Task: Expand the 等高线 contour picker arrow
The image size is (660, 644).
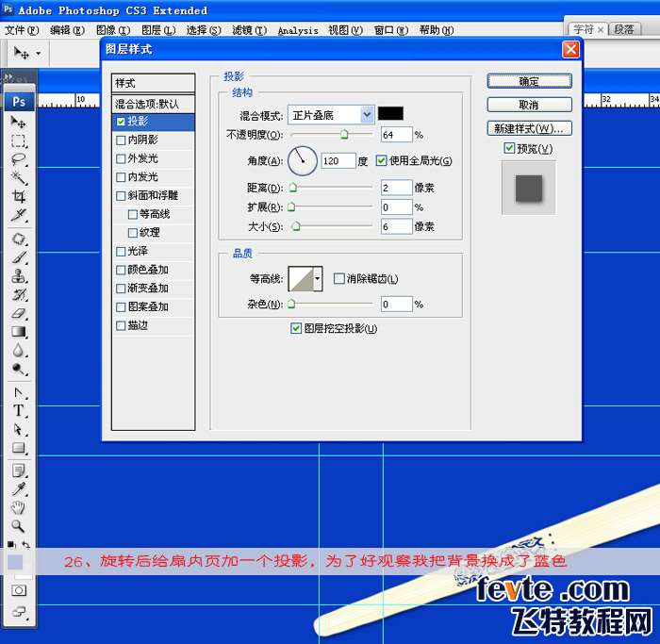Action: [x=317, y=278]
